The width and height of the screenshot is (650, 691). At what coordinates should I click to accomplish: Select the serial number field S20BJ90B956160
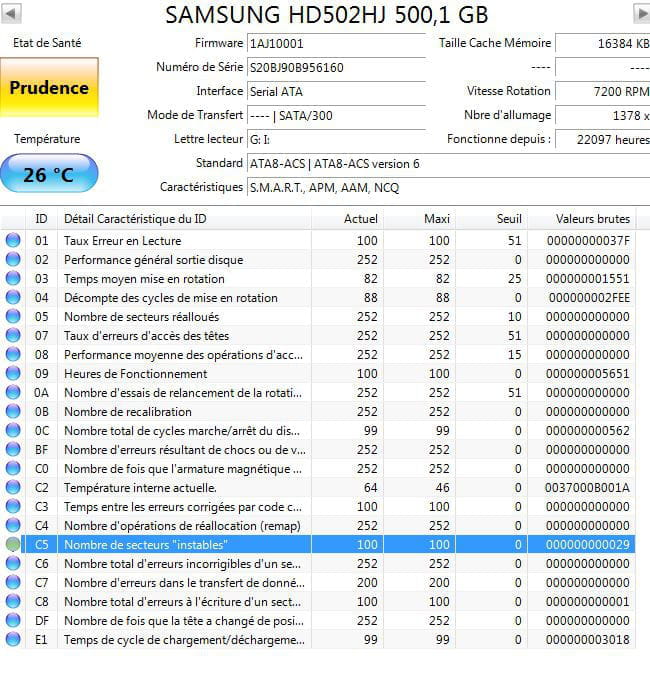336,67
